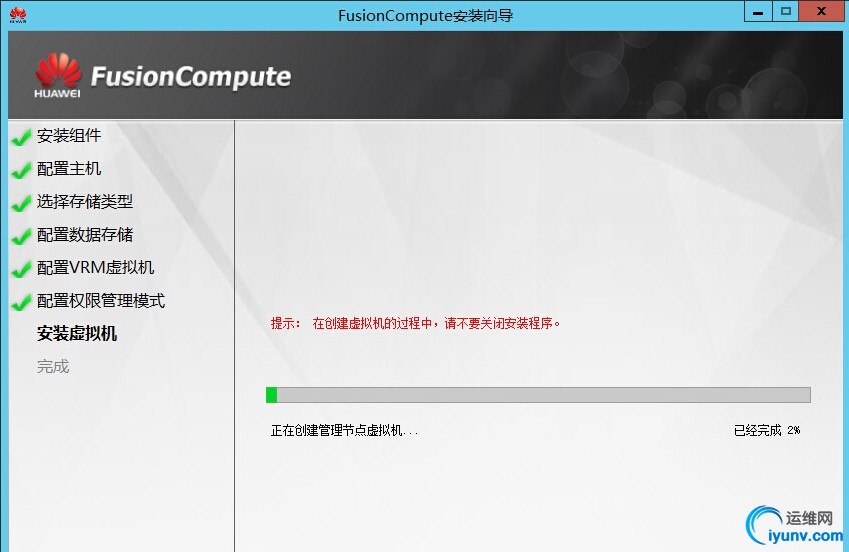Click the Huawei FusionCompute logo in banner

pos(162,76)
